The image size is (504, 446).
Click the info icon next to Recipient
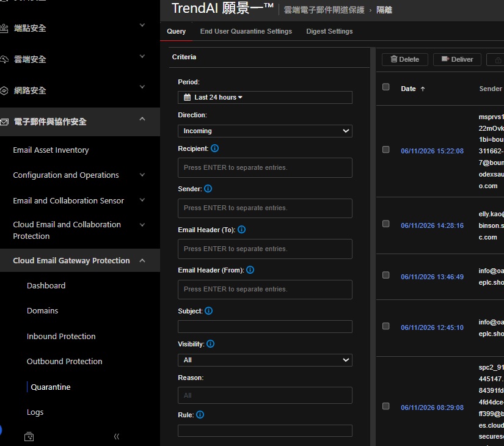214,148
